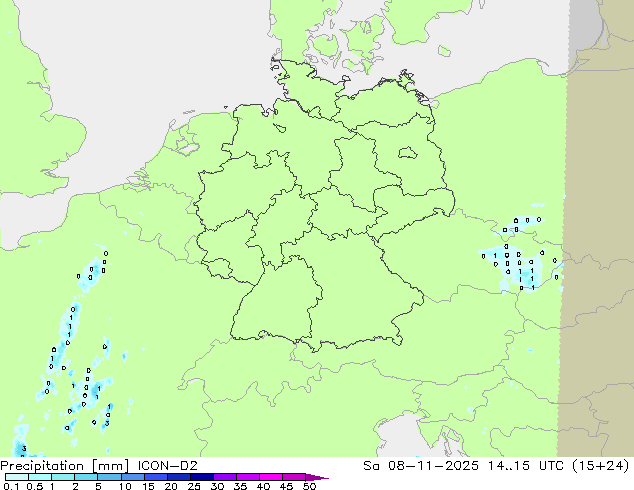Select the 30–35 mm violet legend swatch
Screen dimensions: 634x490
tap(224, 477)
